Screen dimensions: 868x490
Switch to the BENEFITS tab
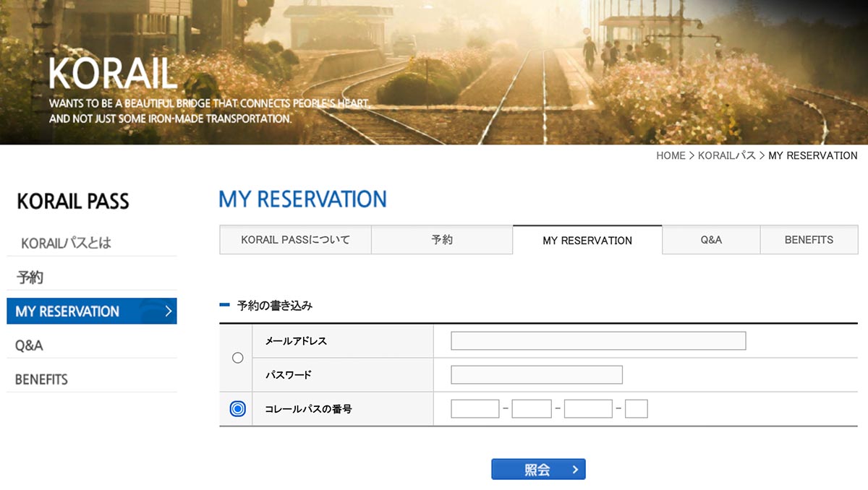tap(809, 240)
